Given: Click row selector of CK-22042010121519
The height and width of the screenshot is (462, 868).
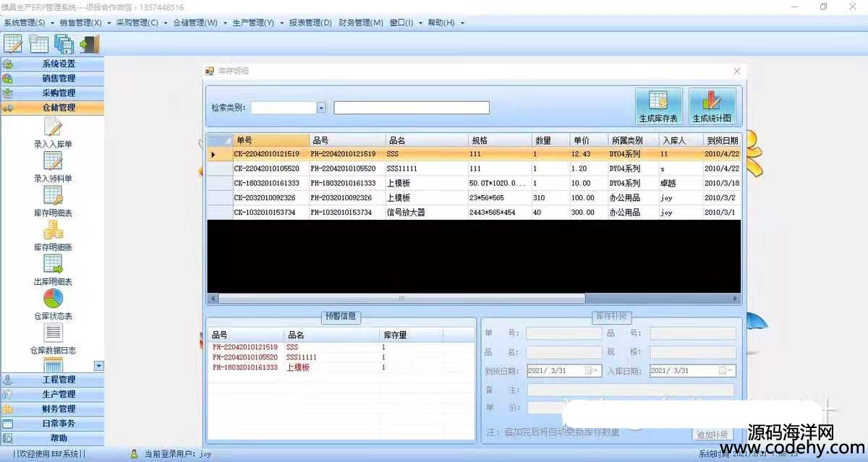Looking at the screenshot, I should click(x=220, y=154).
